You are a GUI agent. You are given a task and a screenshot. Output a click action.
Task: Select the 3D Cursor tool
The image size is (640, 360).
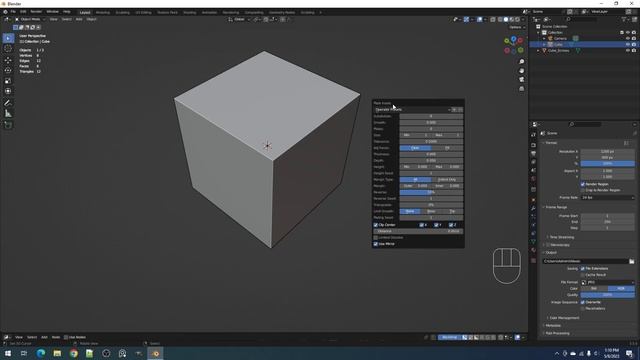coord(8,49)
